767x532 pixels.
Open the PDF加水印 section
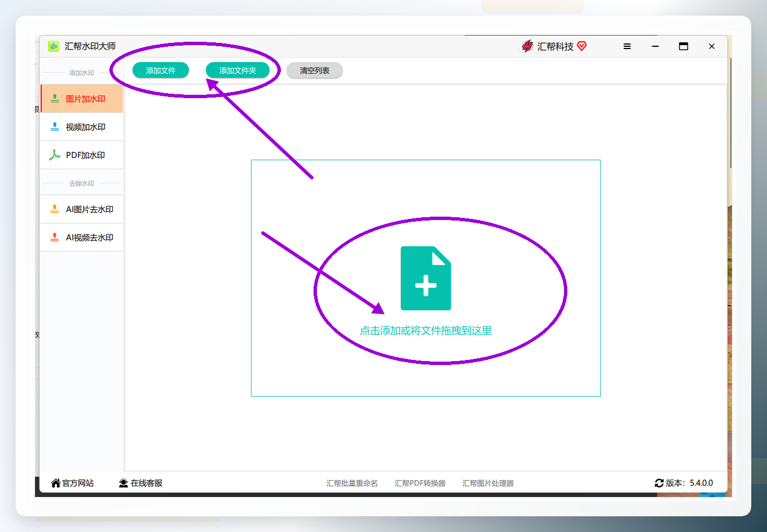click(x=82, y=155)
